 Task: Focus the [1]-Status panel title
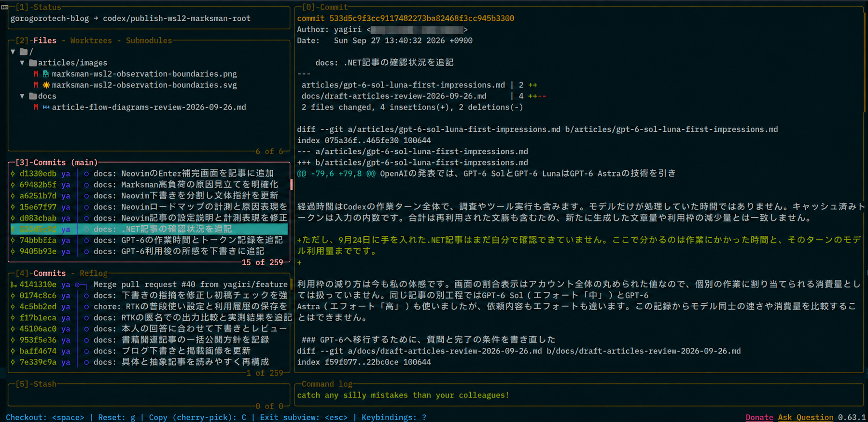click(x=38, y=7)
